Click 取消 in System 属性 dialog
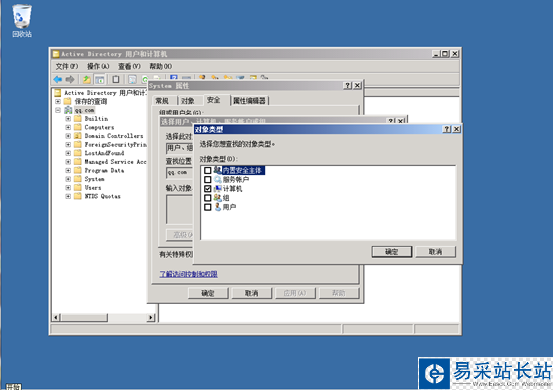Screen dimensions: 553x390 tap(251, 293)
